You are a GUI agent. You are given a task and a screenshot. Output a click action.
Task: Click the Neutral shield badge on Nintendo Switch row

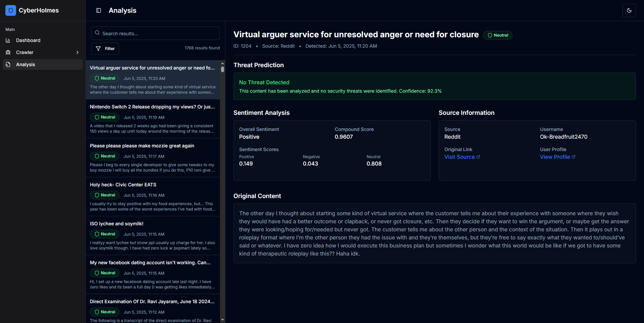[x=105, y=117]
